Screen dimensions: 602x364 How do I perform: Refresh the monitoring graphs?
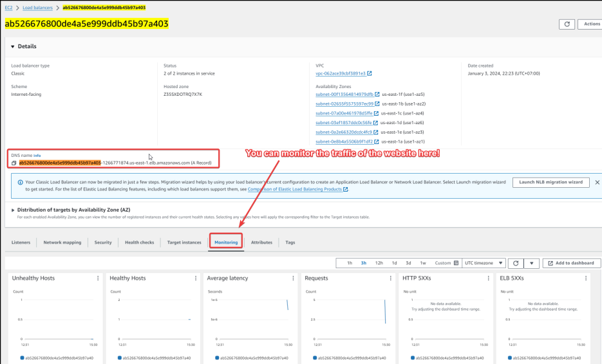pos(516,264)
